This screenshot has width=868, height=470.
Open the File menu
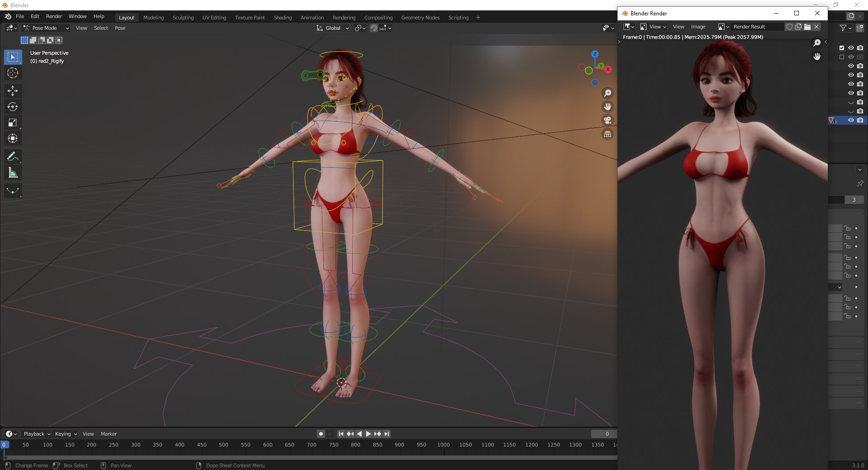click(x=20, y=16)
